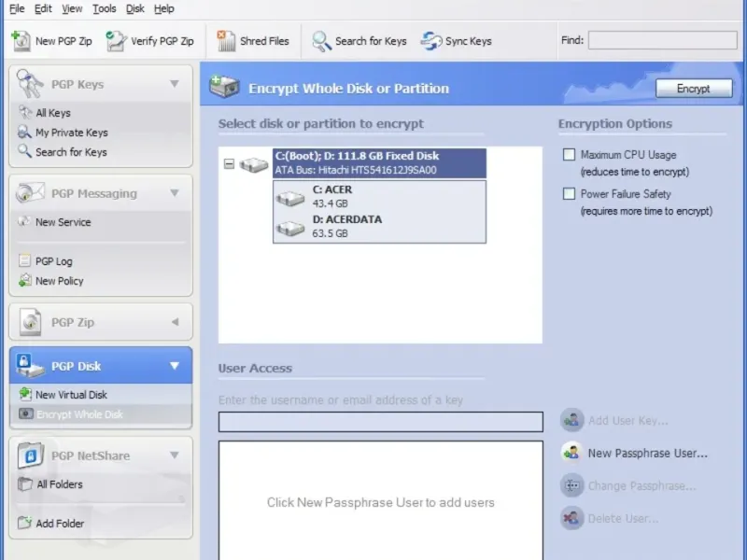Click the New Passphrase User icon

(571, 453)
